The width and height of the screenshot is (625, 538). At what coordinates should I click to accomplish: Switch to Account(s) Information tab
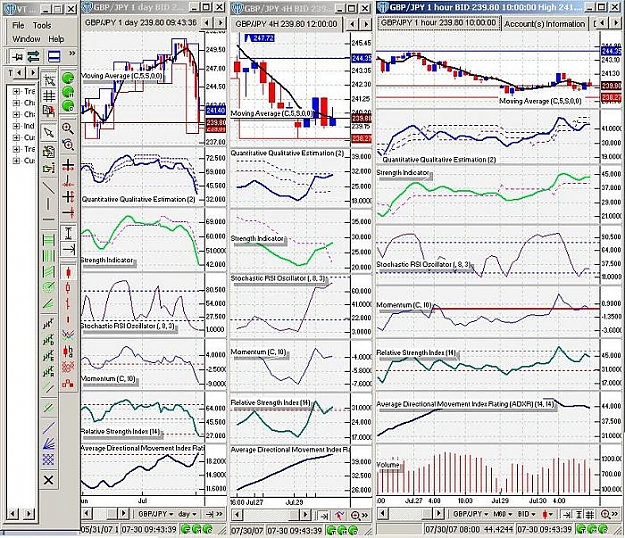[x=544, y=24]
